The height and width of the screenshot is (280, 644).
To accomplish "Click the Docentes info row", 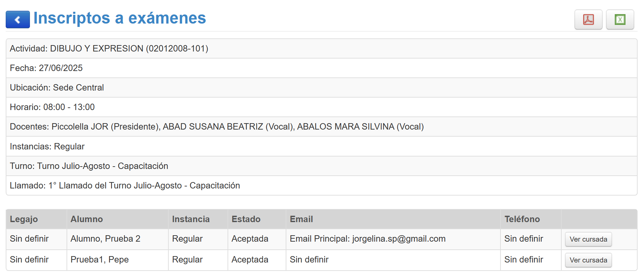I will click(216, 127).
